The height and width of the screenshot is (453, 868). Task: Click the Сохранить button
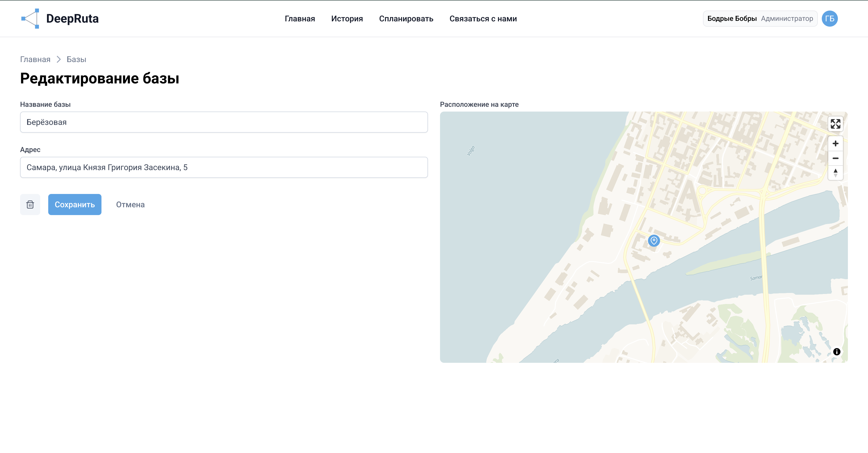click(x=75, y=204)
